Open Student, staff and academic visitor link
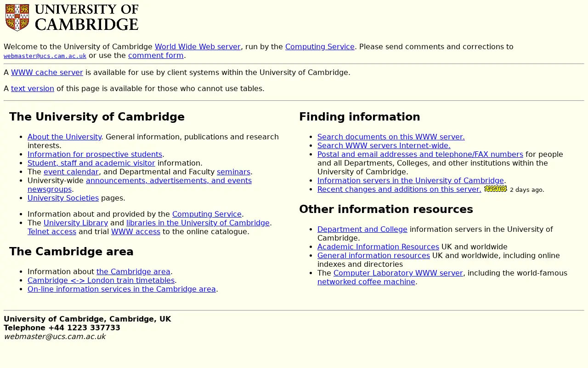The image size is (588, 368). tap(91, 163)
